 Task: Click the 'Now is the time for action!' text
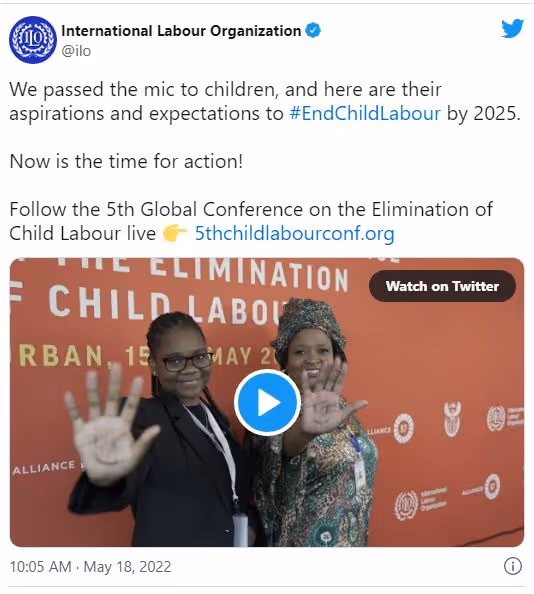point(126,161)
